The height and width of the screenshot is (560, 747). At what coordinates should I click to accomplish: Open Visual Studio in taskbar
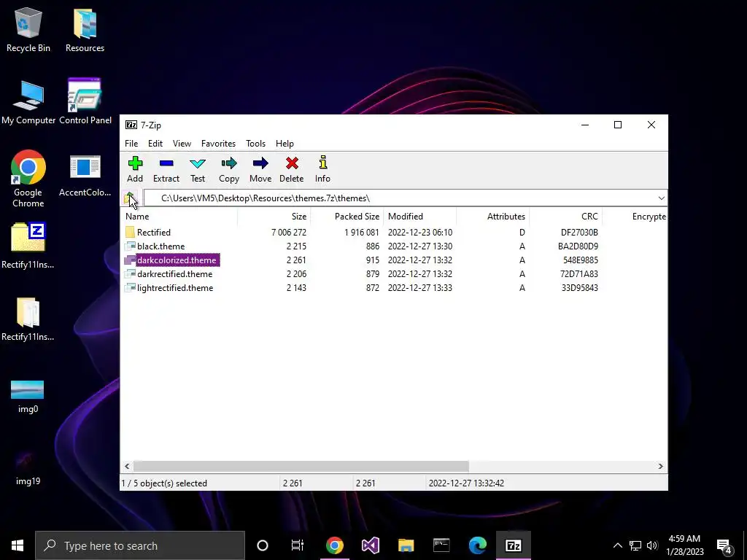[370, 545]
